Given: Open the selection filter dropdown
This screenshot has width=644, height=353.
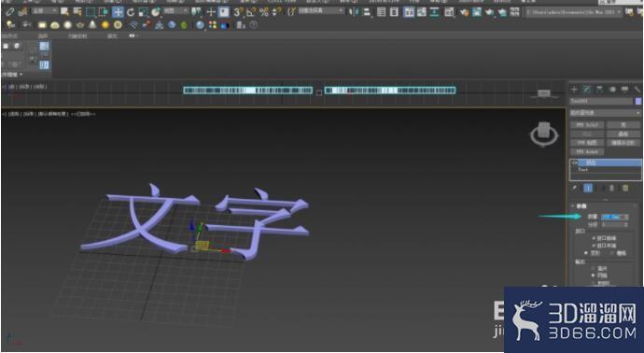Looking at the screenshot, I should [x=45, y=11].
